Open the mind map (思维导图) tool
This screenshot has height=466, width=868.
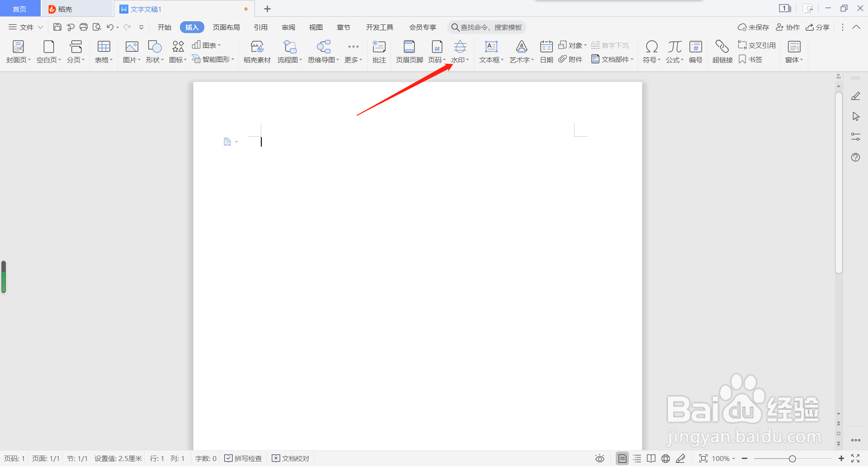point(323,52)
